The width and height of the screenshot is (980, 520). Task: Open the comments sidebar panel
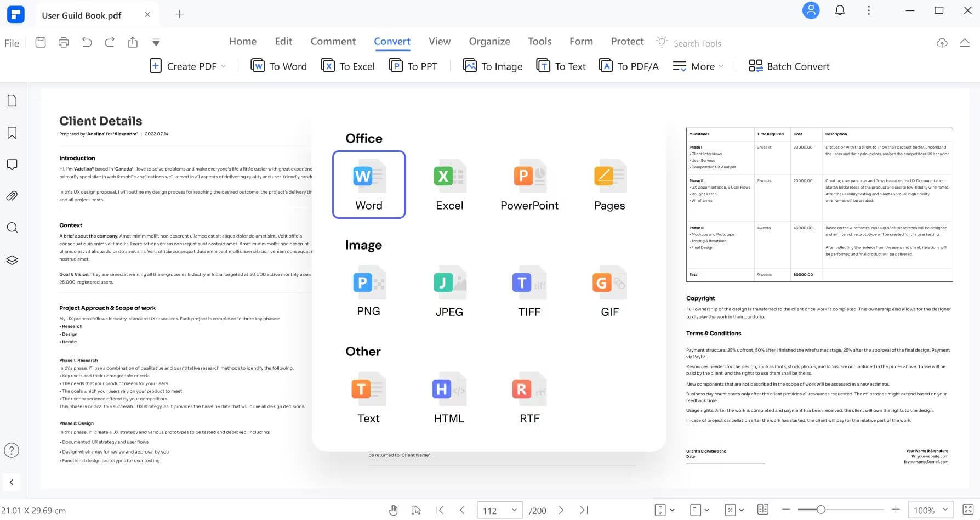coord(12,165)
